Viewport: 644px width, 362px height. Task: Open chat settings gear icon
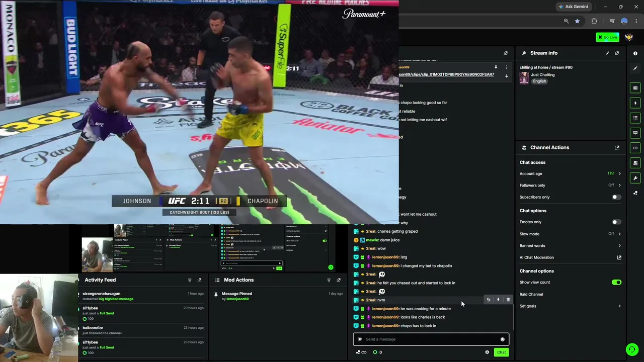tap(487, 352)
